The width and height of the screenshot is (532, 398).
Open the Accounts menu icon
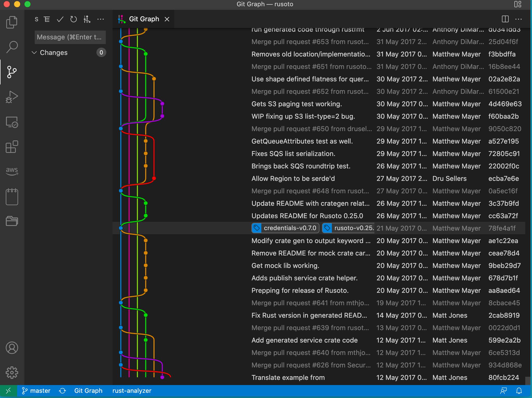click(x=12, y=348)
